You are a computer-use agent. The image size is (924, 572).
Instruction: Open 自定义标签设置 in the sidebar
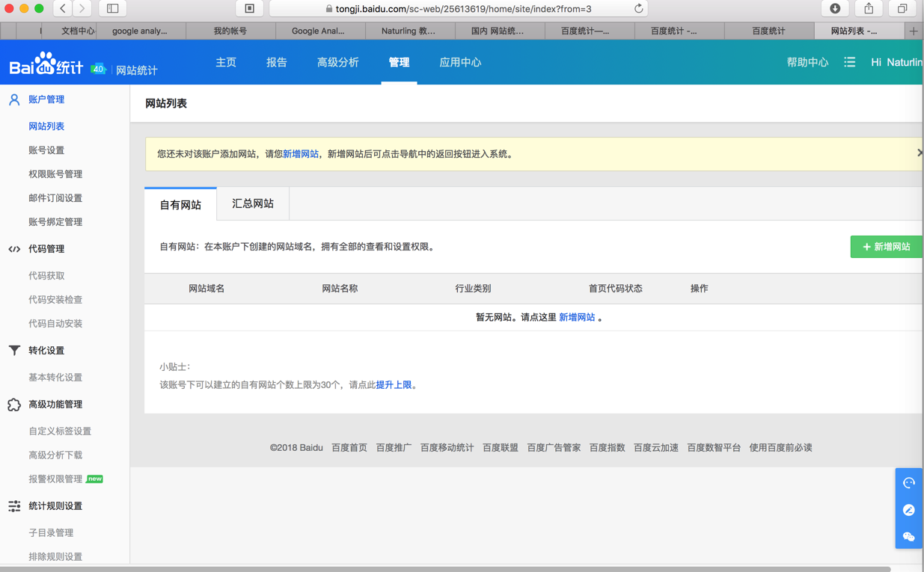[60, 431]
